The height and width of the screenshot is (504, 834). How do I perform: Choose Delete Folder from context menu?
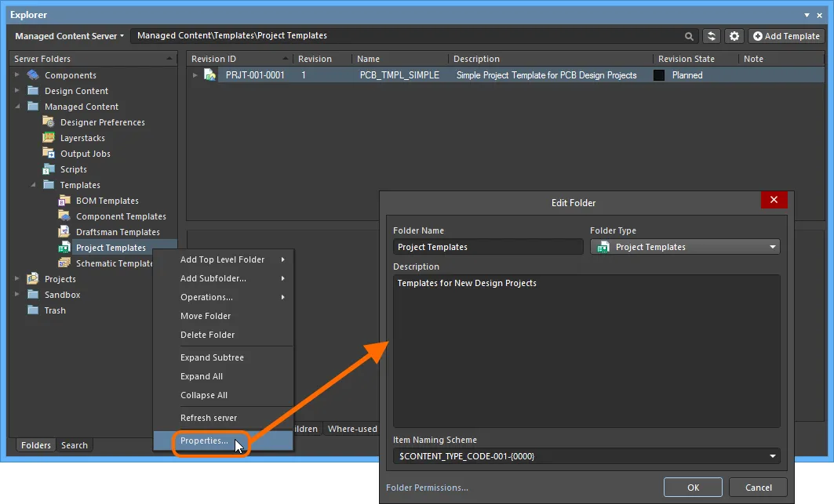(224, 335)
